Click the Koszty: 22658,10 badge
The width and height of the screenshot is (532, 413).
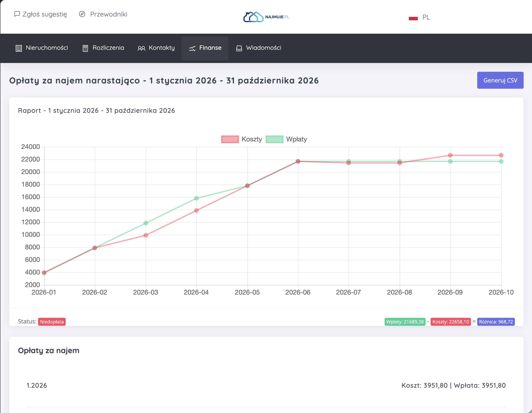coord(451,322)
